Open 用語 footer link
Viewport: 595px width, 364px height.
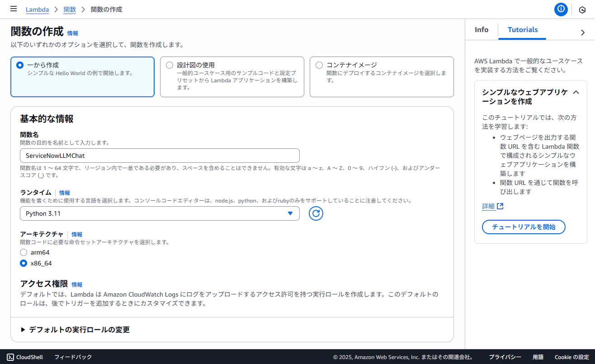pos(538,357)
